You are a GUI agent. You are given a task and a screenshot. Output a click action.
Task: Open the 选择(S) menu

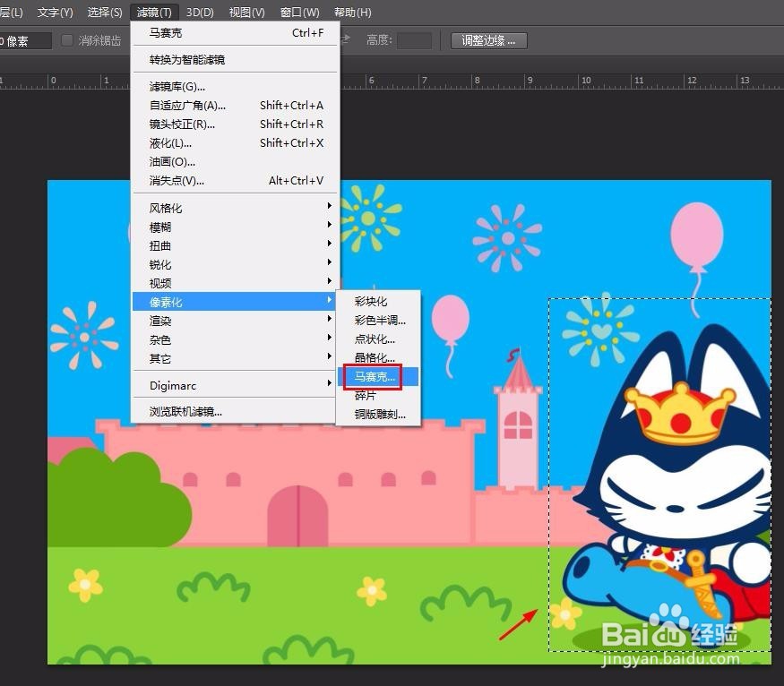point(105,12)
